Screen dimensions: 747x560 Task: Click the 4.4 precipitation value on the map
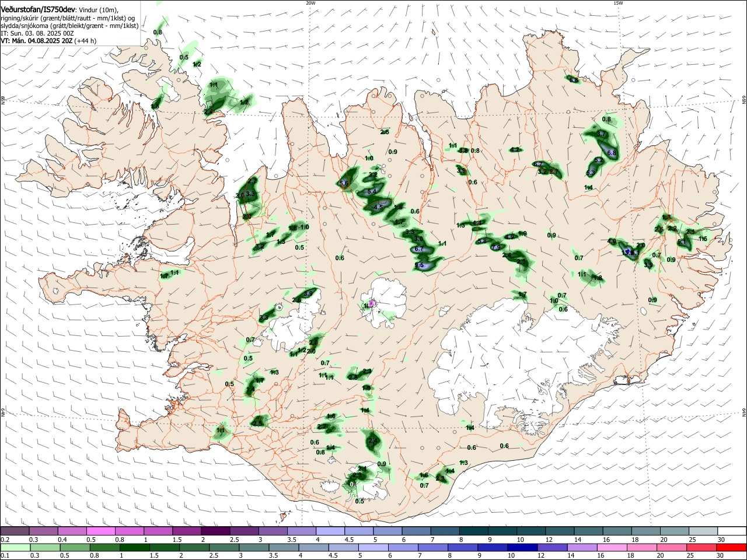pos(477,222)
